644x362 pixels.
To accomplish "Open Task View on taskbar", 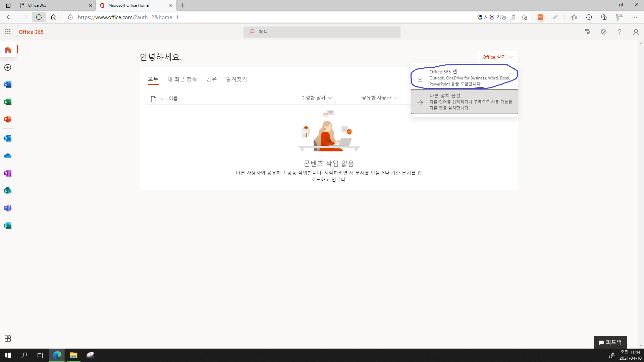I will [40, 355].
